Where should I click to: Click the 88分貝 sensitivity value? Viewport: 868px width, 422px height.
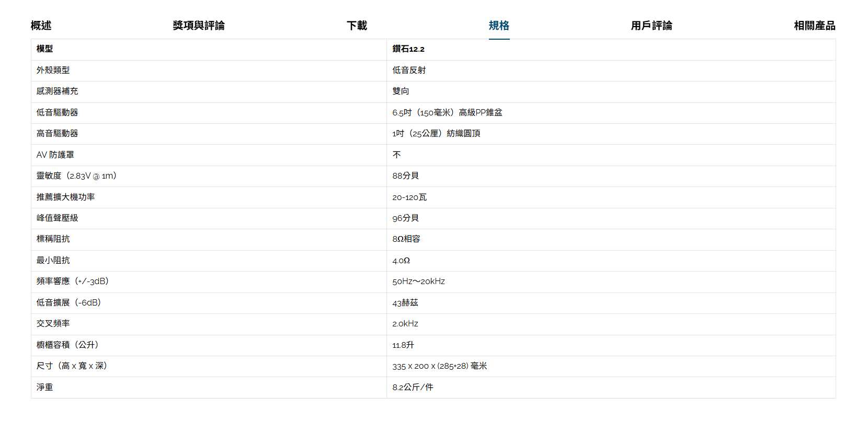[406, 175]
